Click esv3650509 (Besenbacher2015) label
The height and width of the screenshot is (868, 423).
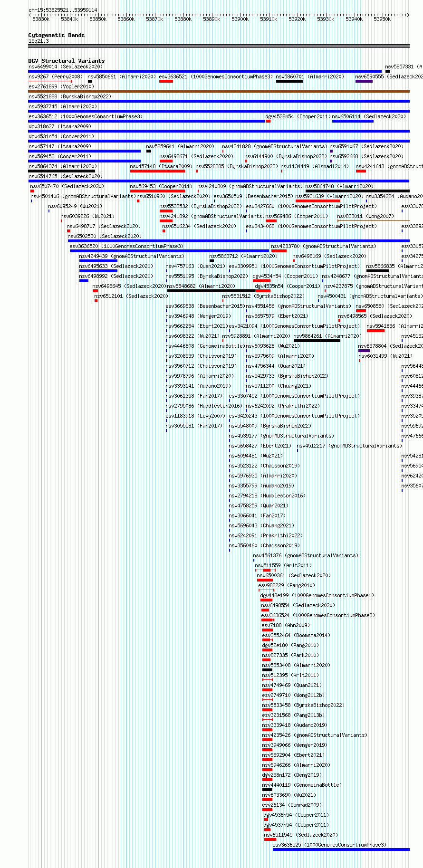[x=253, y=196]
